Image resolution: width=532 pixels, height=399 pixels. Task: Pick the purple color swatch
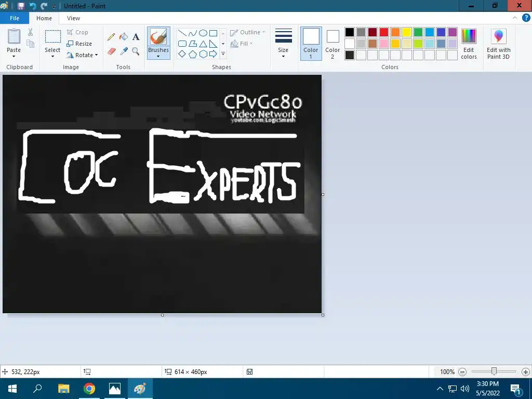tap(453, 32)
